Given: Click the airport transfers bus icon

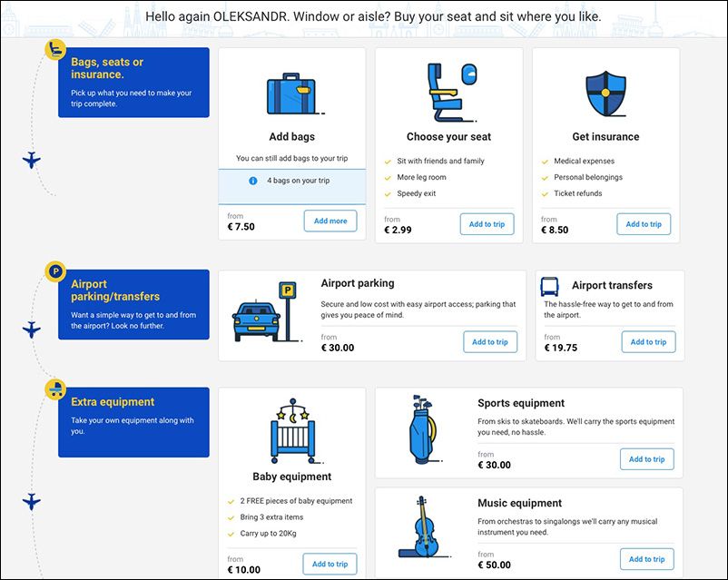Looking at the screenshot, I should coord(550,287).
